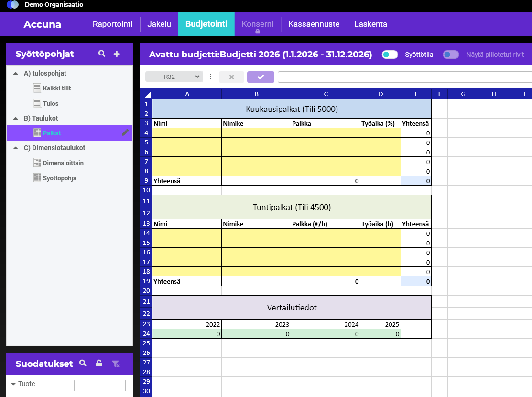Open the Kassaennuste tab
This screenshot has height=397, width=532.
coord(314,24)
